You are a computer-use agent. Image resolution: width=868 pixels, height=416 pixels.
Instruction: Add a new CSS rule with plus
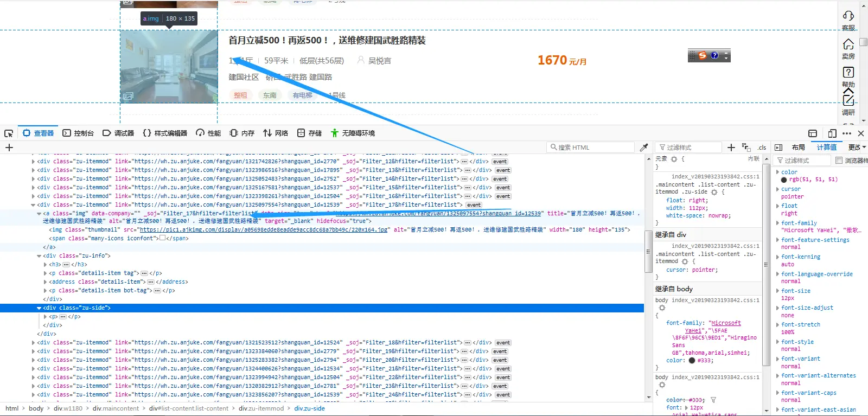[731, 148]
